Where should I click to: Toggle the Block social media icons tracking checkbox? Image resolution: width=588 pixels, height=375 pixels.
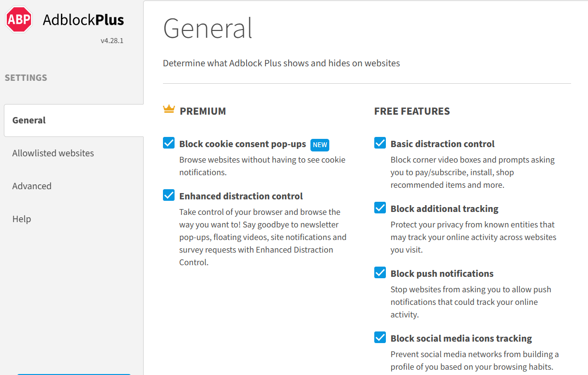[x=380, y=338]
